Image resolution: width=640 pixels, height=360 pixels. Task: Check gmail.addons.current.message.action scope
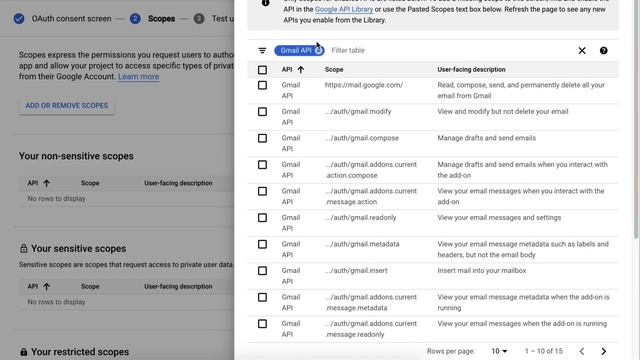[x=262, y=191]
